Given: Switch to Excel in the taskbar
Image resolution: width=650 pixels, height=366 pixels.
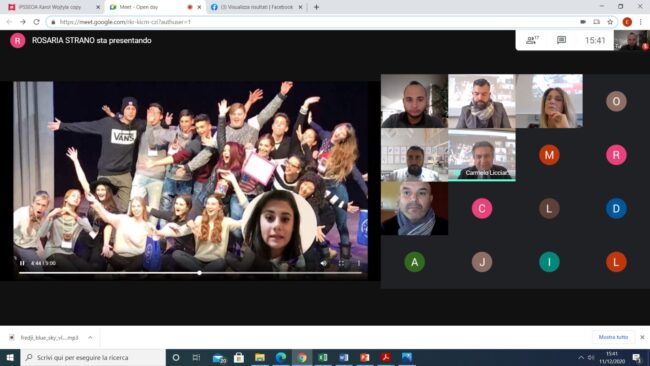Looking at the screenshot, I should coord(323,357).
